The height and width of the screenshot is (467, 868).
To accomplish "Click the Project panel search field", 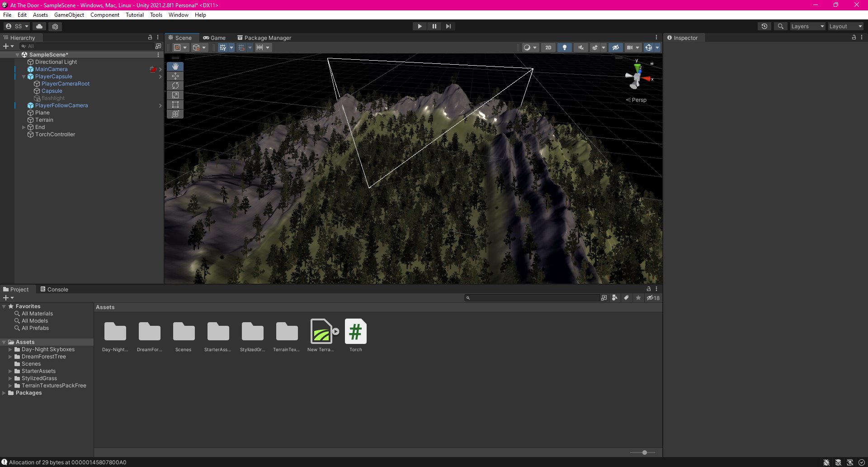I will pos(533,298).
